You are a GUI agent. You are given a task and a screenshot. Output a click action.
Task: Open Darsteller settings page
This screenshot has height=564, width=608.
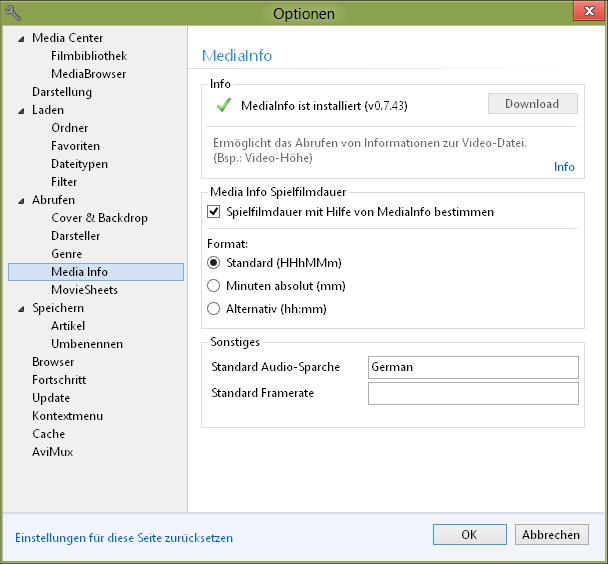pos(76,236)
